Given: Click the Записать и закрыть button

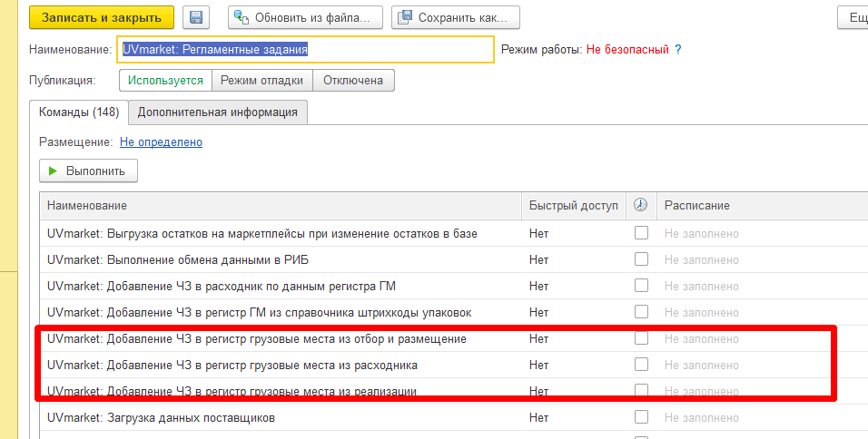Looking at the screenshot, I should point(102,18).
